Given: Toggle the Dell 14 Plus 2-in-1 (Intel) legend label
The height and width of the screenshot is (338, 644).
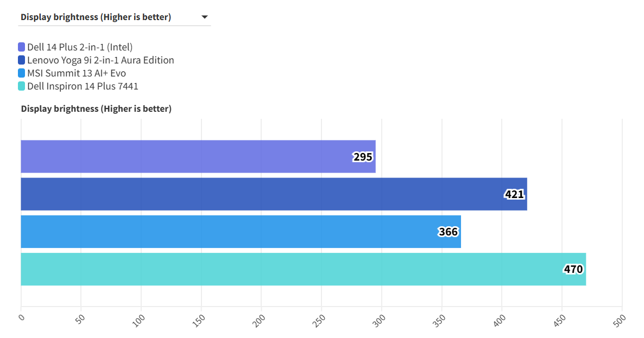Looking at the screenshot, I should pos(80,47).
